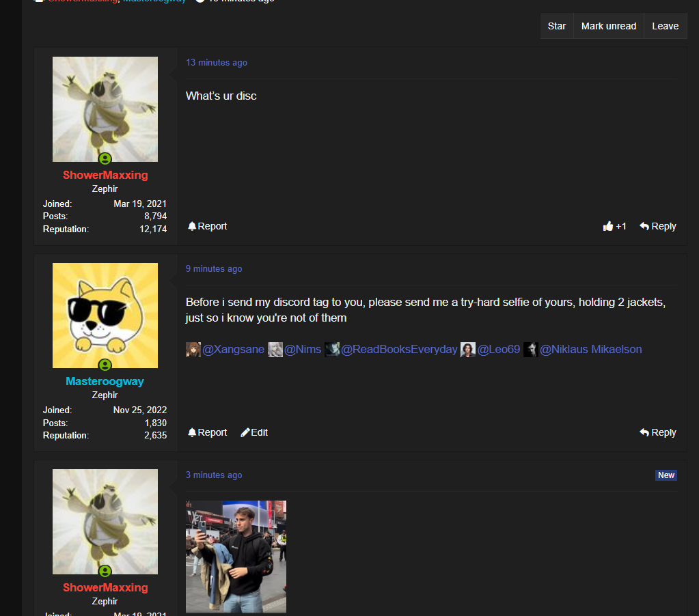Leave the conversation
Screen dimensions: 699x616
tap(665, 26)
